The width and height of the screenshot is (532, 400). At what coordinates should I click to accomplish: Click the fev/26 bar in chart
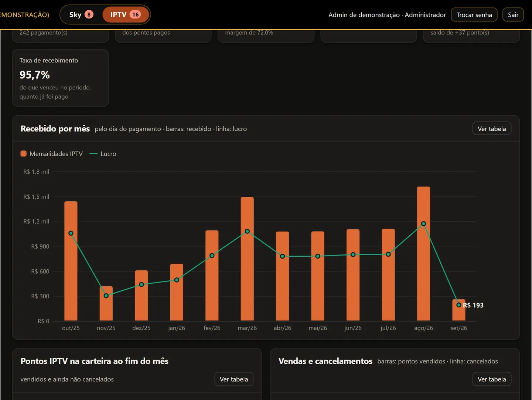(212, 276)
